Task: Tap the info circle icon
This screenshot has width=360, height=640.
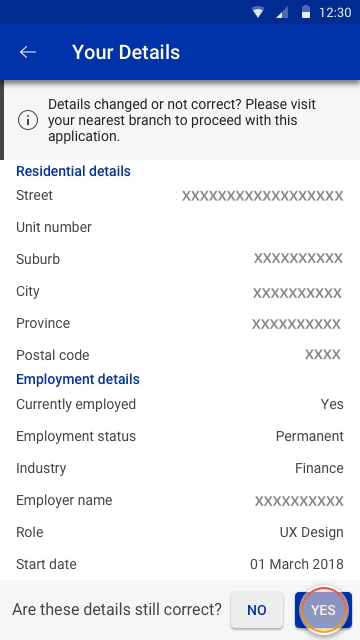Action: (28, 120)
